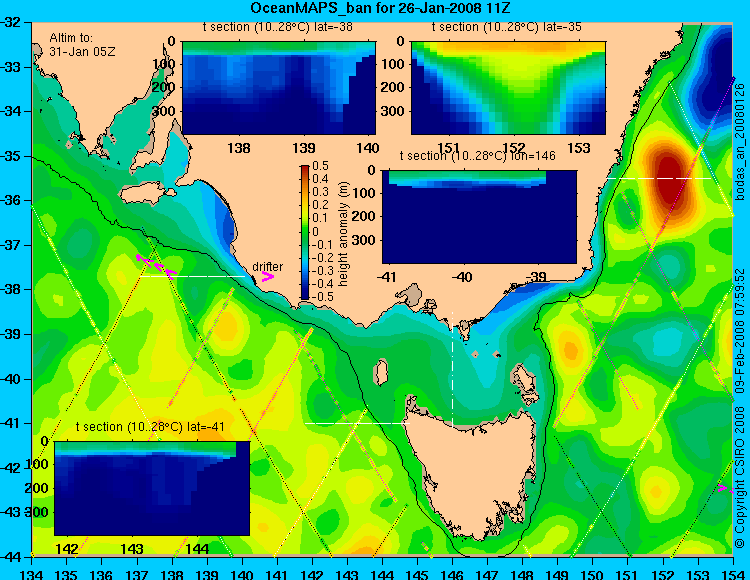Click the 146 longitude axis label
Image resolution: width=750 pixels, height=580 pixels.
tap(452, 574)
